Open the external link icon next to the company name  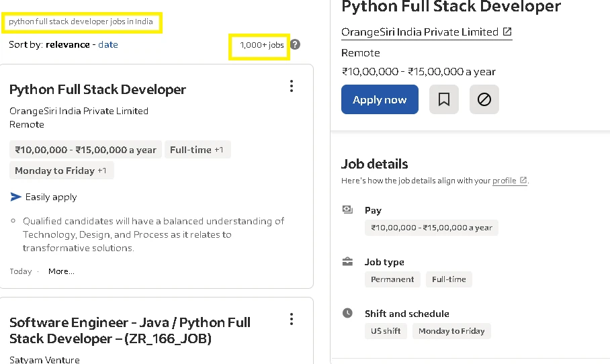pyautogui.click(x=507, y=32)
